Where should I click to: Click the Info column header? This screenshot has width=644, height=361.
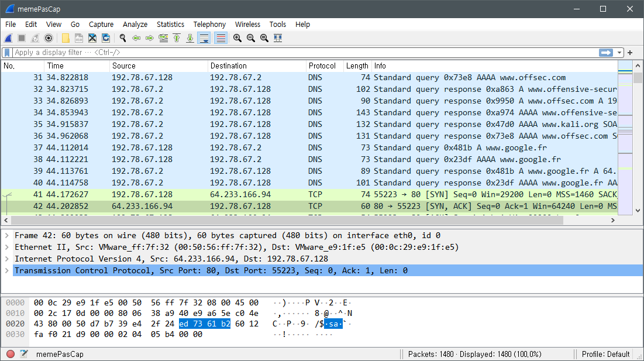[494, 66]
